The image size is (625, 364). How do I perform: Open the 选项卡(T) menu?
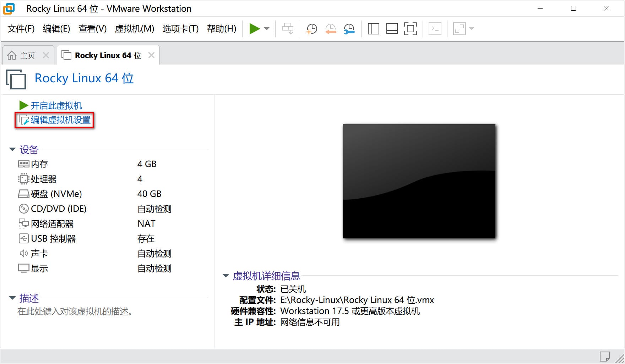(x=180, y=29)
